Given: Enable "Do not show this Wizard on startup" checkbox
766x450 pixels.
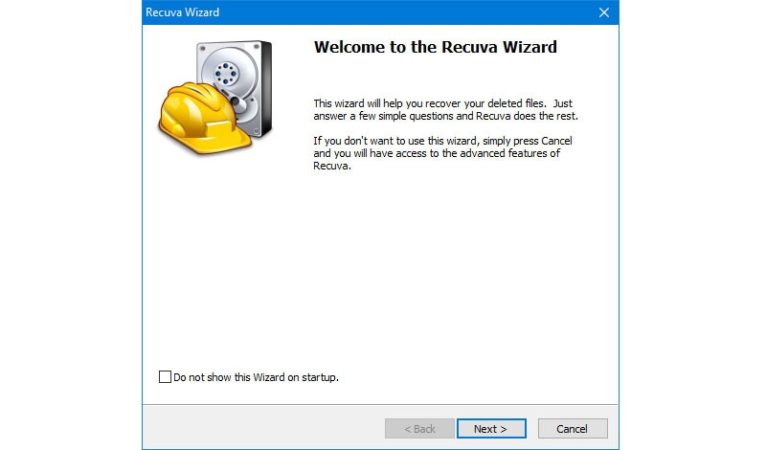Looking at the screenshot, I should click(165, 377).
